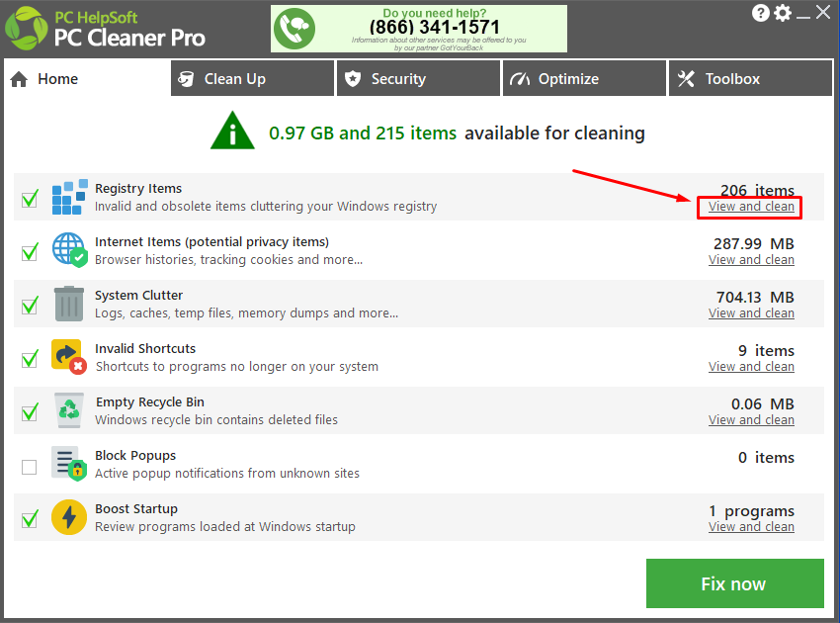Click the Registry Items blue blocks icon
The image size is (840, 623).
pos(69,197)
